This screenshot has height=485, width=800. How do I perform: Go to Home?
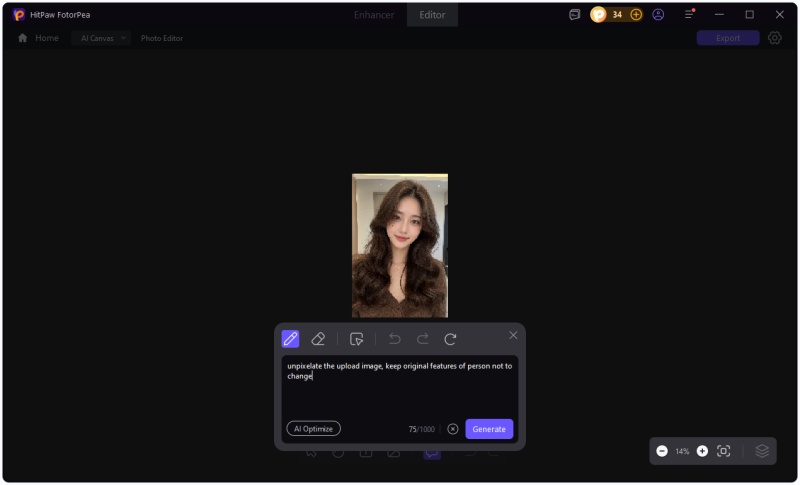tap(38, 38)
